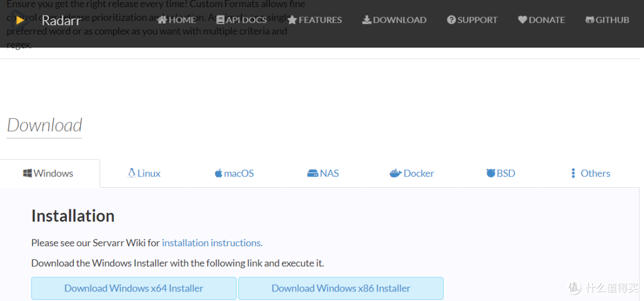644x301 pixels.
Task: Select the Docker tab
Action: pos(412,173)
